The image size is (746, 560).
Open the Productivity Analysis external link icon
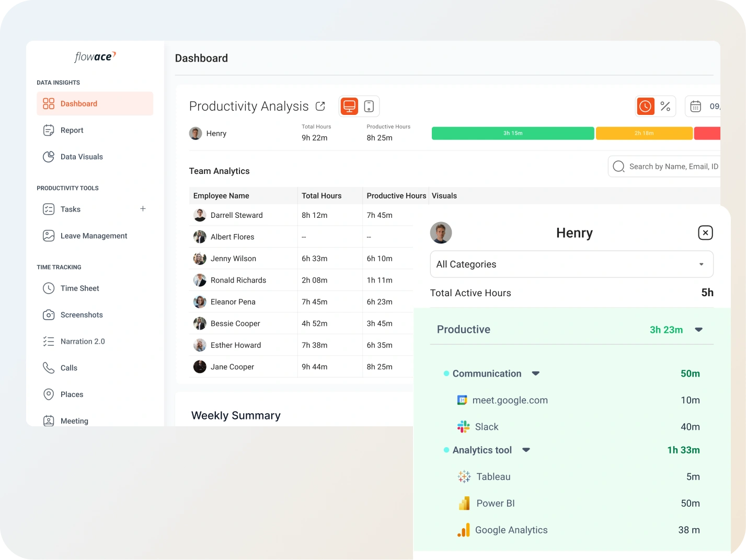[320, 107]
